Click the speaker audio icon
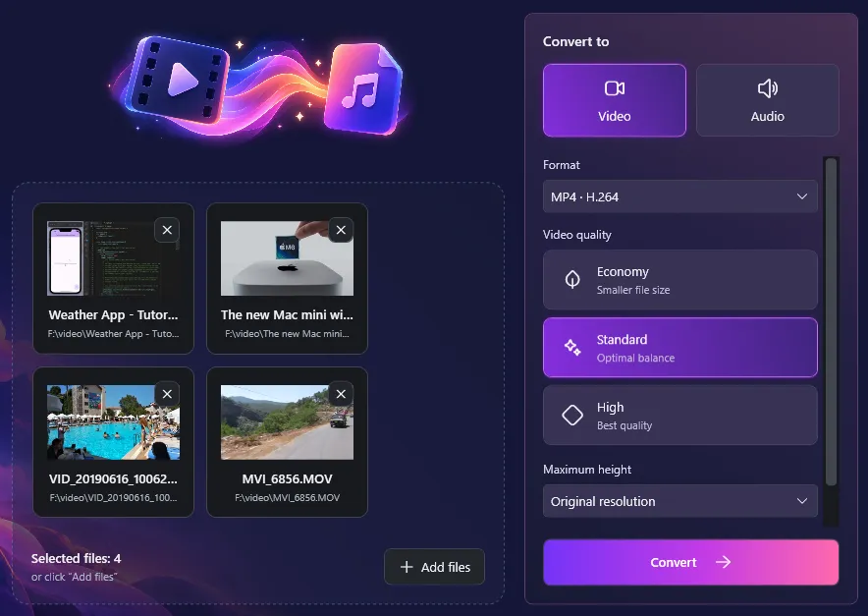This screenshot has width=868, height=616. pyautogui.click(x=767, y=88)
